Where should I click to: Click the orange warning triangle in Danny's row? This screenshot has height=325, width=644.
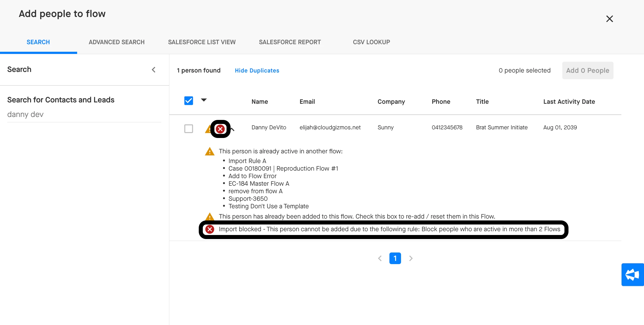pos(208,129)
